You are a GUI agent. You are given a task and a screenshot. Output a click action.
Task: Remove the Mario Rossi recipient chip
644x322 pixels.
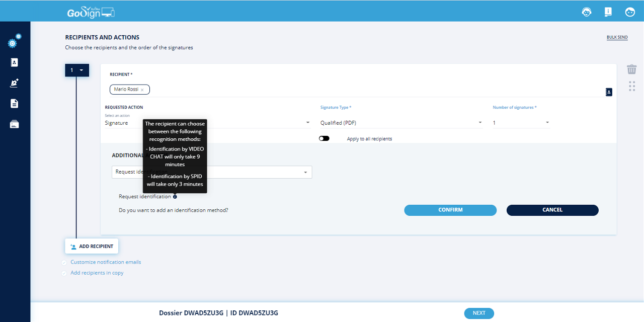(x=142, y=90)
